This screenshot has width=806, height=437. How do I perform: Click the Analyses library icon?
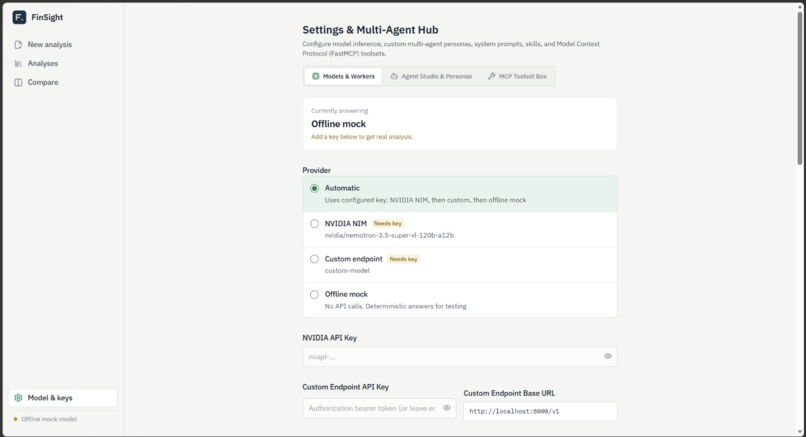coord(18,64)
